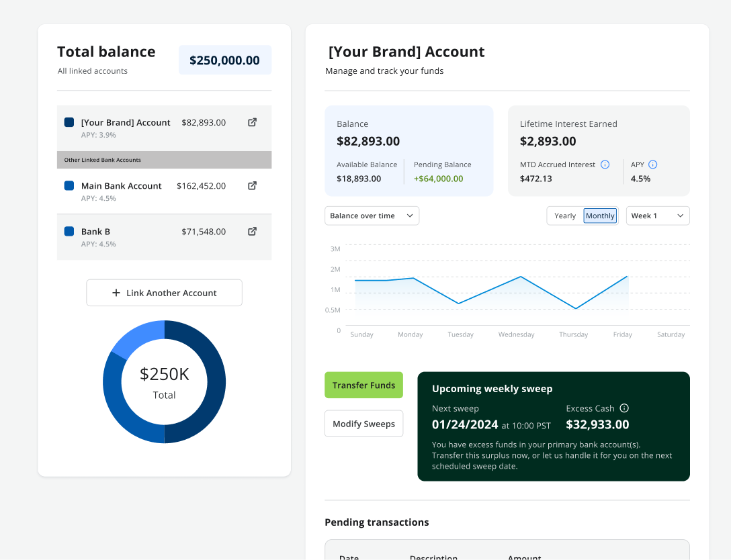
Task: Click the $2,893.00 lifetime interest value
Action: click(x=548, y=141)
